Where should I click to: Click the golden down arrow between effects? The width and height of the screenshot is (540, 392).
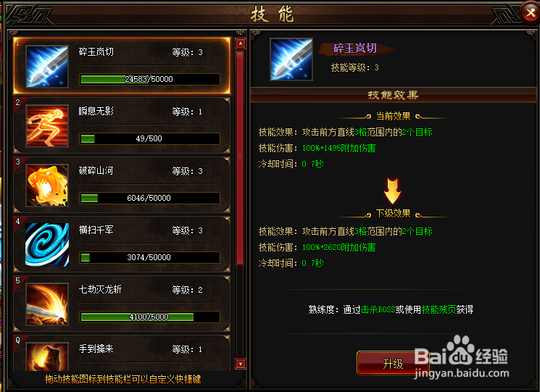point(392,191)
